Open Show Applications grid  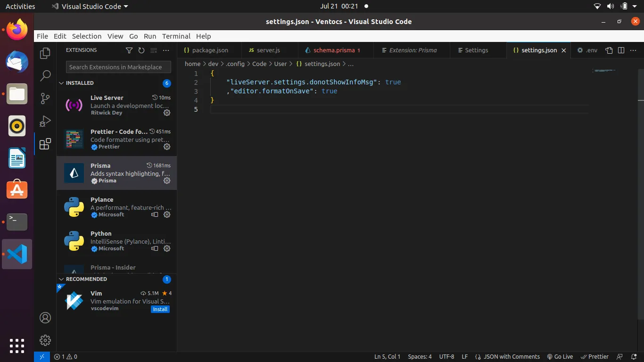17,346
